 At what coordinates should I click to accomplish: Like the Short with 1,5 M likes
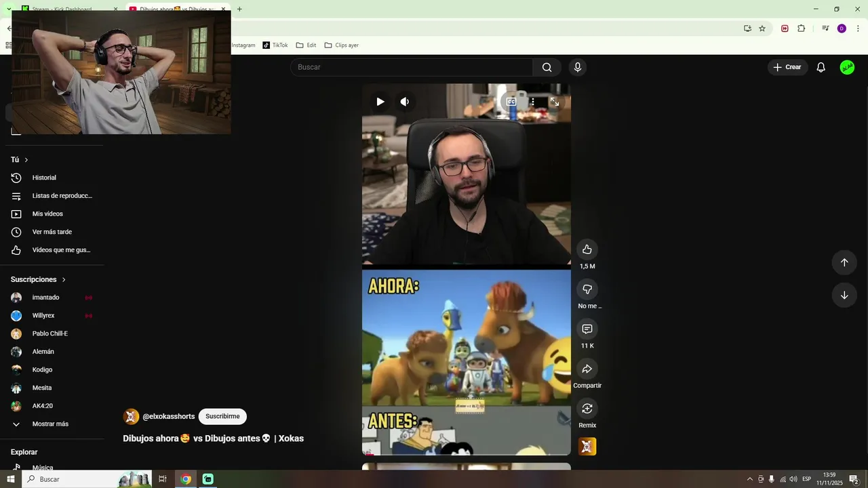click(x=587, y=249)
